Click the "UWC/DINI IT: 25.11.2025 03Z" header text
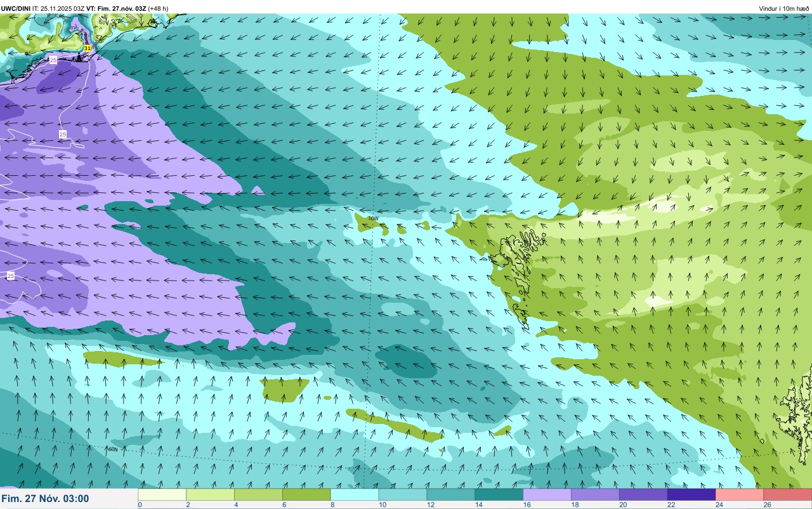The width and height of the screenshot is (812, 509). [43, 8]
